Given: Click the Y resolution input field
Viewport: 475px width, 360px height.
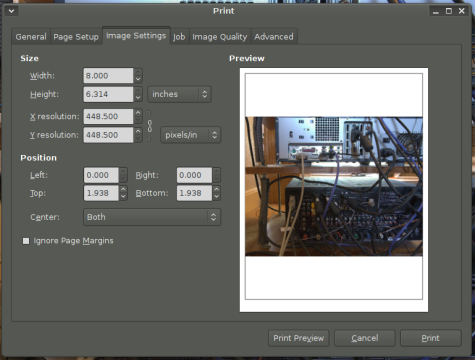Looking at the screenshot, I should [x=108, y=135].
